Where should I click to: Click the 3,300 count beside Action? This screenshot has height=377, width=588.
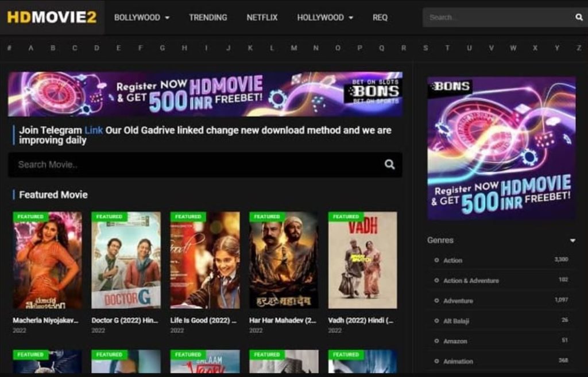pyautogui.click(x=562, y=259)
